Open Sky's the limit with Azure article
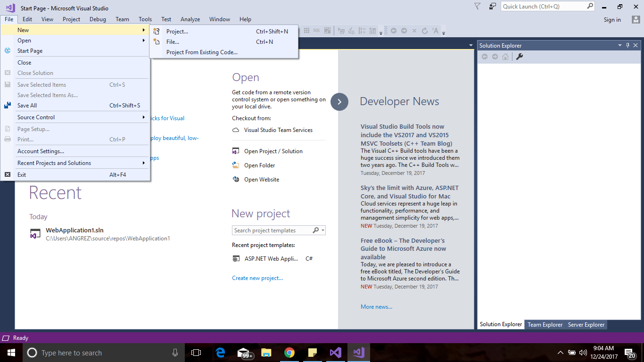Viewport: 644px width, 362px height. [410, 192]
